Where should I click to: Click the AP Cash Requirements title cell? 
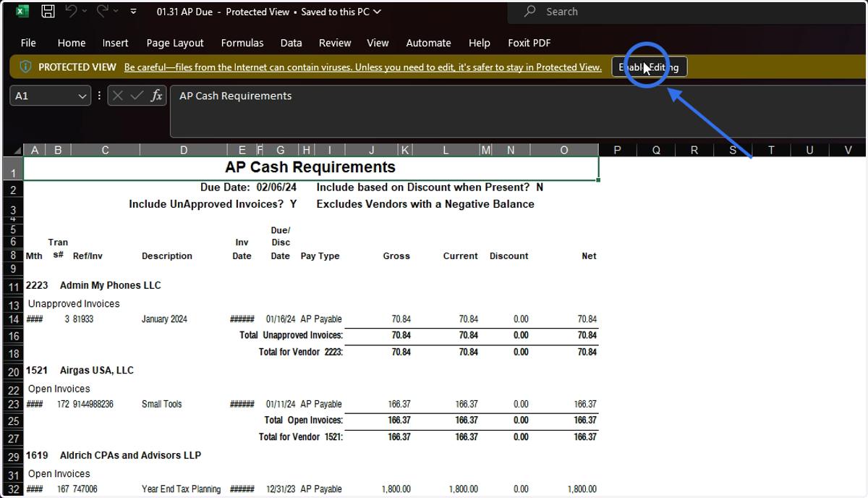[311, 168]
